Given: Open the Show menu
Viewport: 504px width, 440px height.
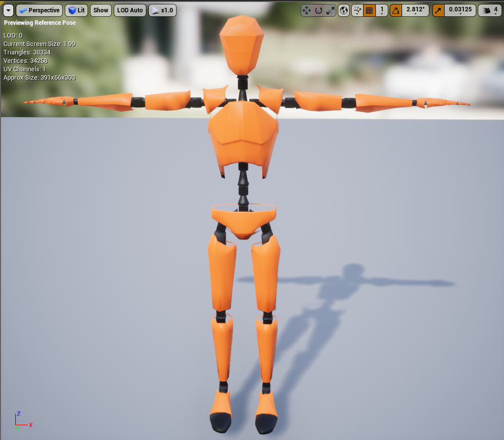Looking at the screenshot, I should [x=100, y=10].
